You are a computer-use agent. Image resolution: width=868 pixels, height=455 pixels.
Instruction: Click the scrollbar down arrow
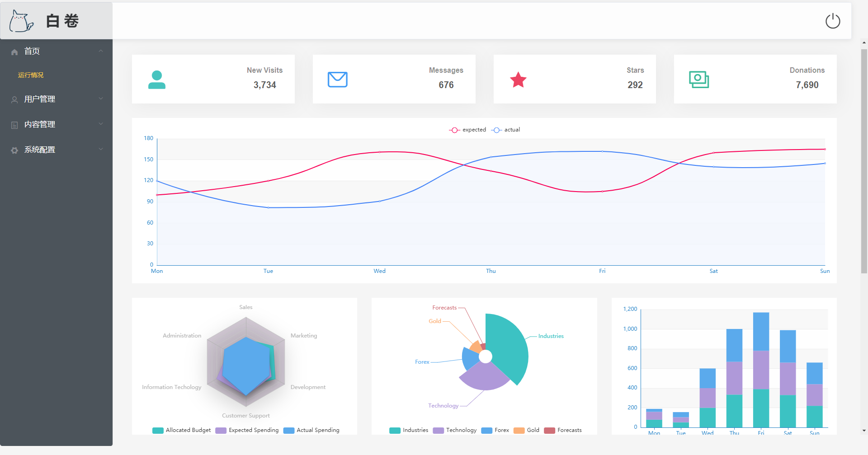click(864, 431)
